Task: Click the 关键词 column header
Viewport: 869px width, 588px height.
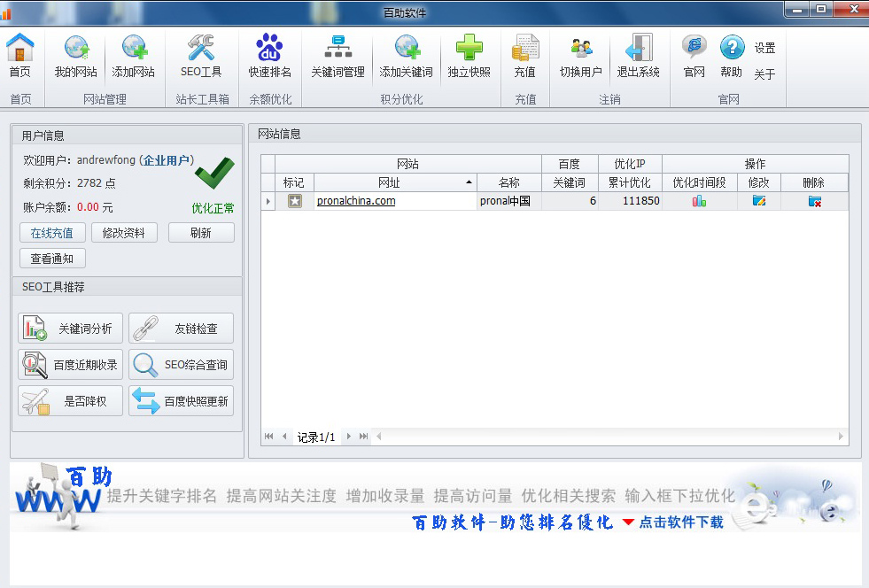Action: click(570, 182)
